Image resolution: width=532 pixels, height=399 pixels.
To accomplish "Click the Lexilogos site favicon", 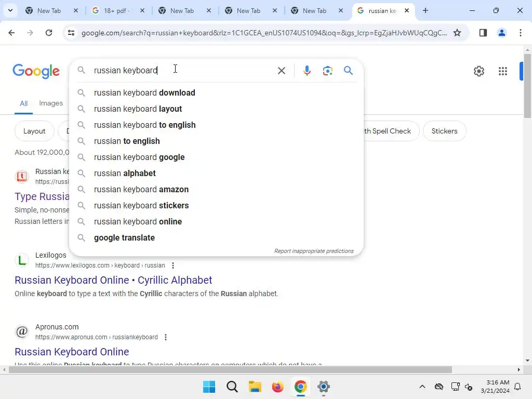I will (x=22, y=260).
